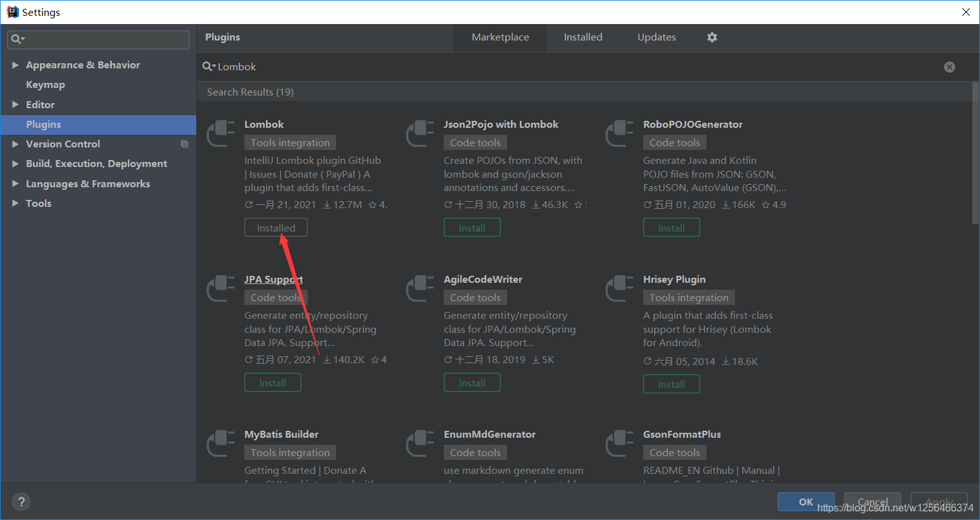
Task: Click Tools integration tag under Hrisey Plugin
Action: click(689, 298)
